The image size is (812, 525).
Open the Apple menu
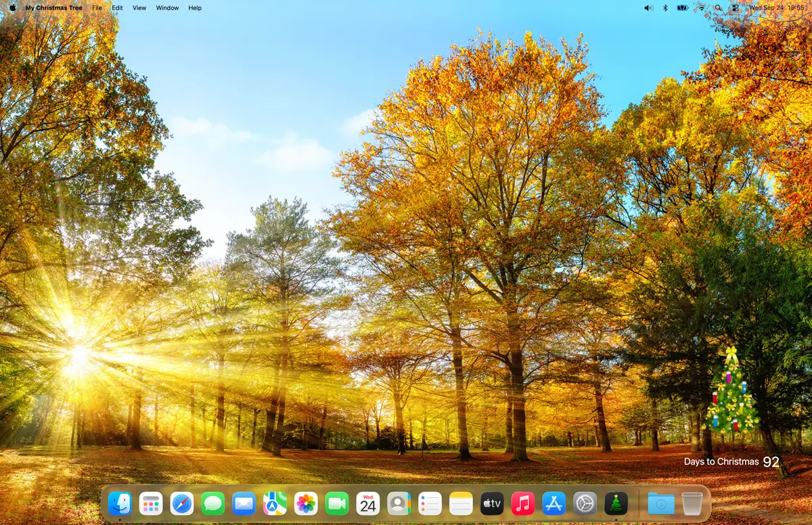click(x=12, y=8)
